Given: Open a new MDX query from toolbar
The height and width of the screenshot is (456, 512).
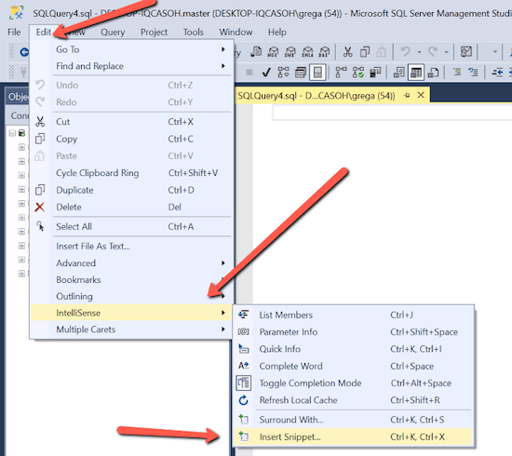Looking at the screenshot, I should coord(273,52).
